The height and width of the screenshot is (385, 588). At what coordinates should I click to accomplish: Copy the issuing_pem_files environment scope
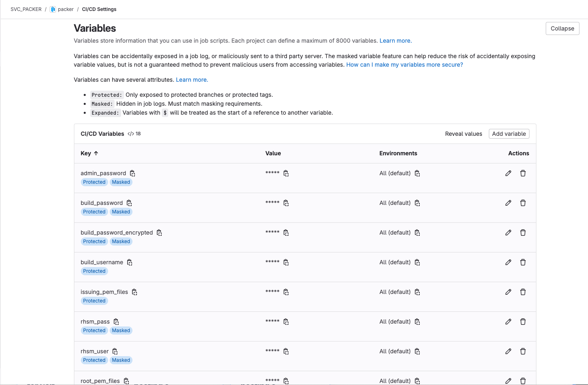417,291
